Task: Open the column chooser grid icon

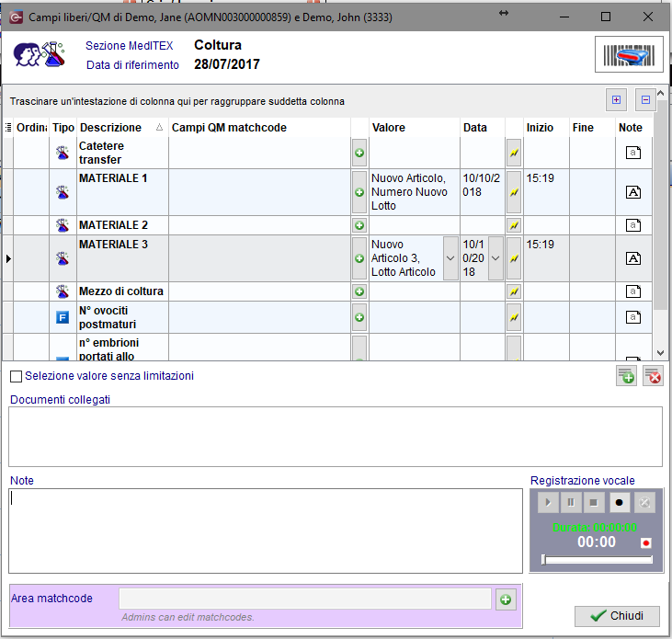Action: [x=8, y=127]
